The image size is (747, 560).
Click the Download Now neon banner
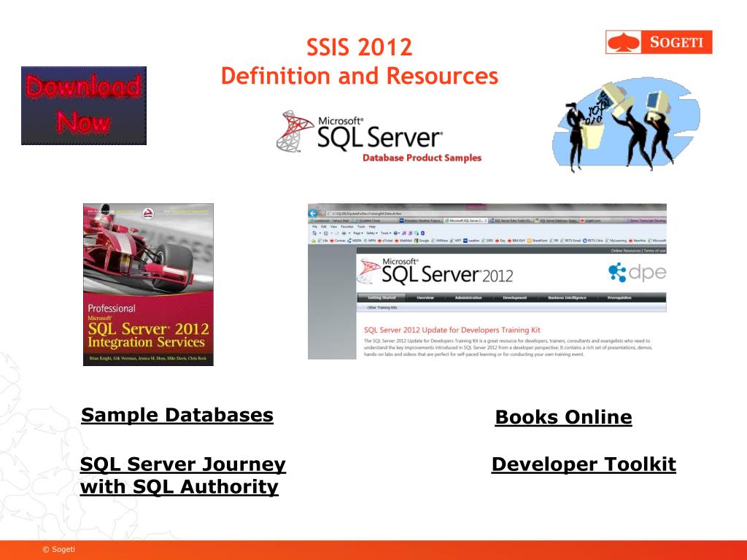pyautogui.click(x=84, y=105)
